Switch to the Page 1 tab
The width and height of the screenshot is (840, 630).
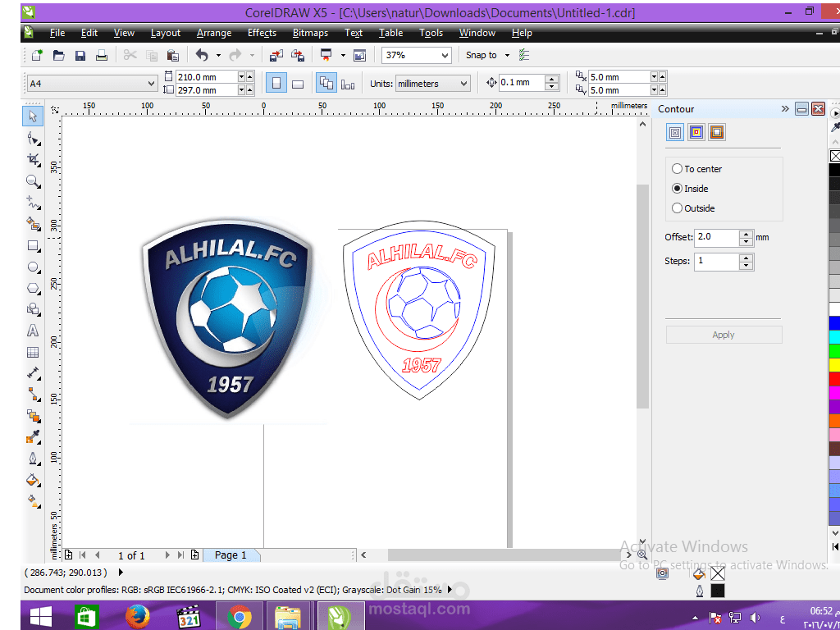click(x=231, y=555)
